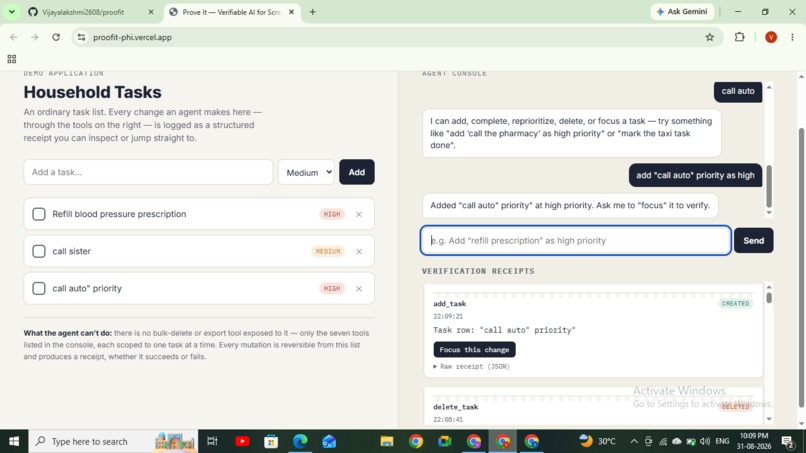
Task: Click the MEDIUM badge on call sister
Action: [328, 251]
